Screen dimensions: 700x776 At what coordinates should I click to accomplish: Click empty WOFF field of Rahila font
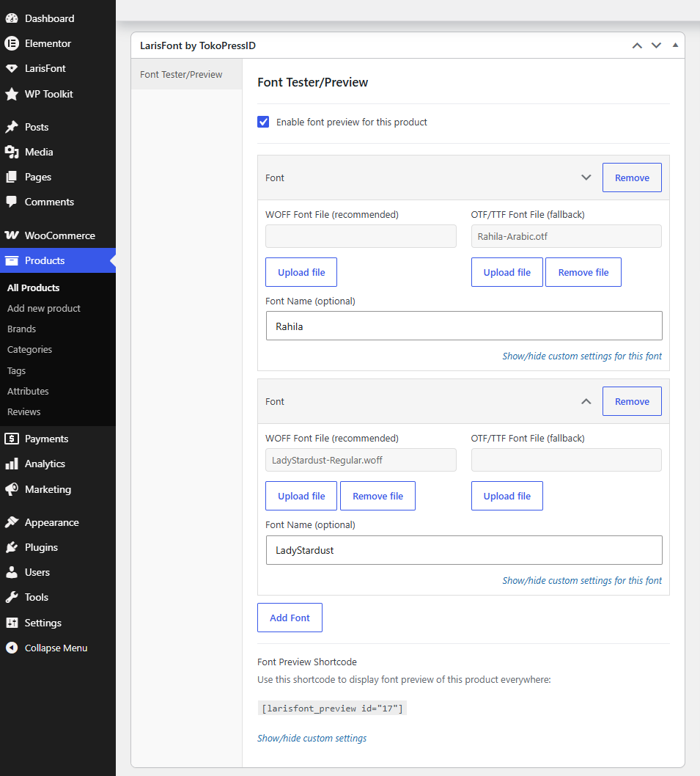tap(361, 236)
